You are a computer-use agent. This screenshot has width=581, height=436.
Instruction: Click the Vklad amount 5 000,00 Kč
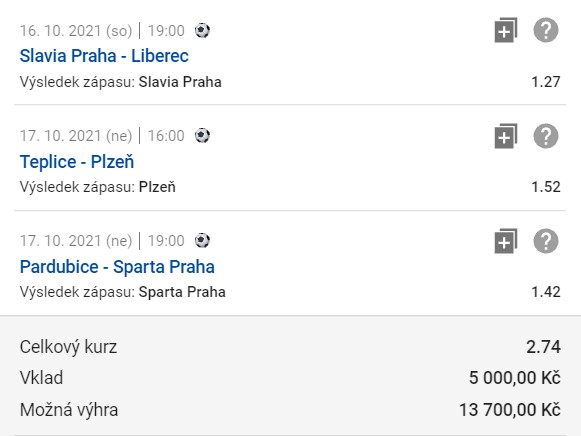[515, 378]
